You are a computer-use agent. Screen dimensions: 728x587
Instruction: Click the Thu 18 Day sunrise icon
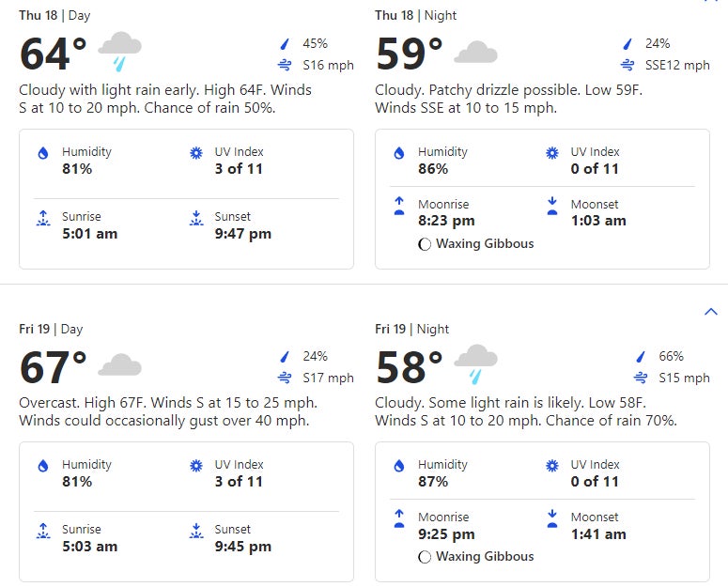coord(42,218)
